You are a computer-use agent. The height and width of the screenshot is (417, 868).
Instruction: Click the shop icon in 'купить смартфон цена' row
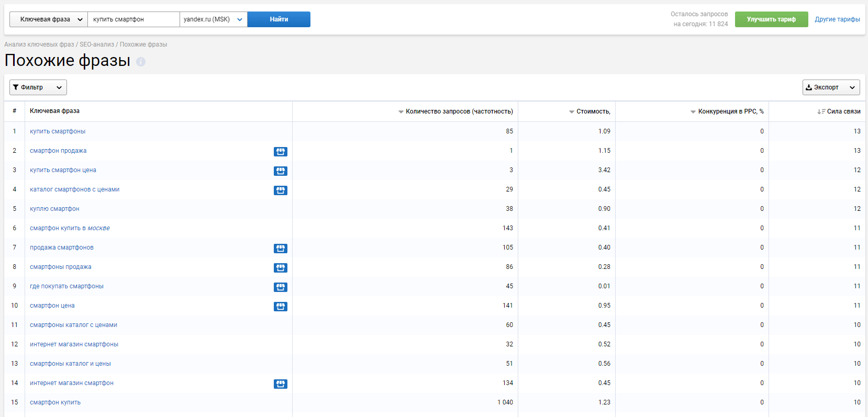click(281, 171)
